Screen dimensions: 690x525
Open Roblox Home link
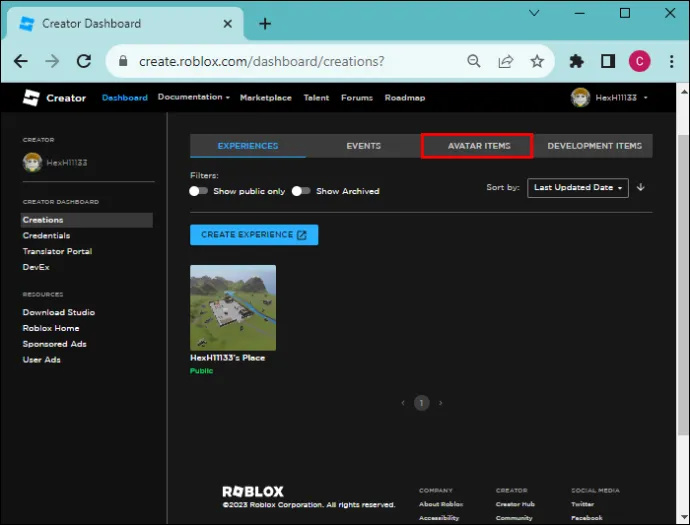51,328
